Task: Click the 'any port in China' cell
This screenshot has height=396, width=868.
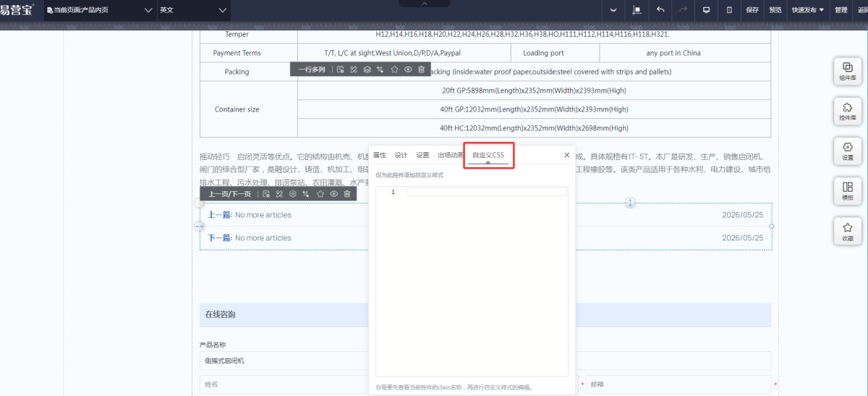Action: [x=685, y=53]
